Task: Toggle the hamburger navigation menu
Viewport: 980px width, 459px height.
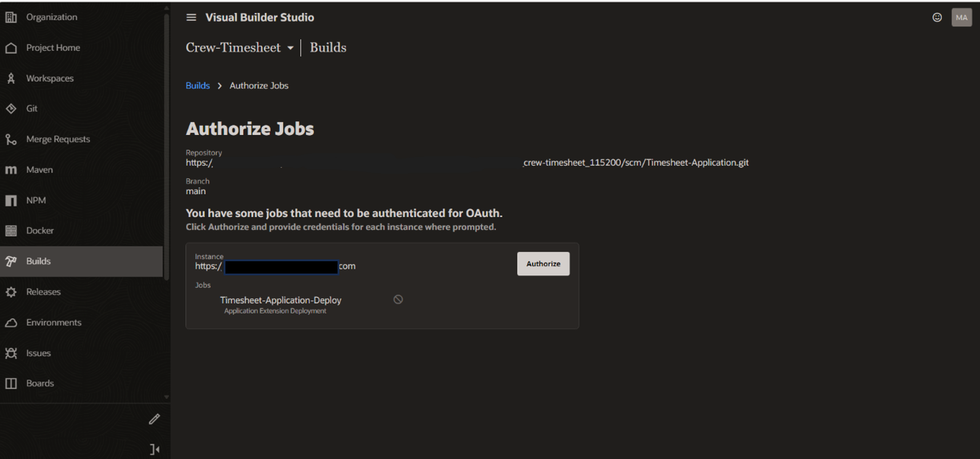Action: click(x=191, y=17)
